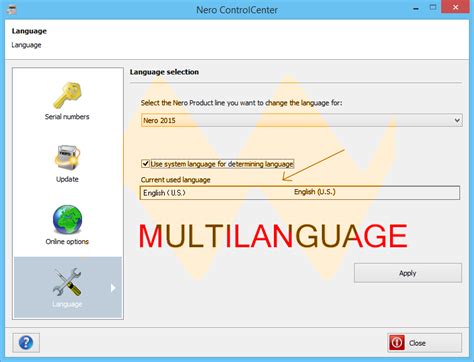Click the product line prompt text
This screenshot has width=474, height=362.
tap(241, 103)
